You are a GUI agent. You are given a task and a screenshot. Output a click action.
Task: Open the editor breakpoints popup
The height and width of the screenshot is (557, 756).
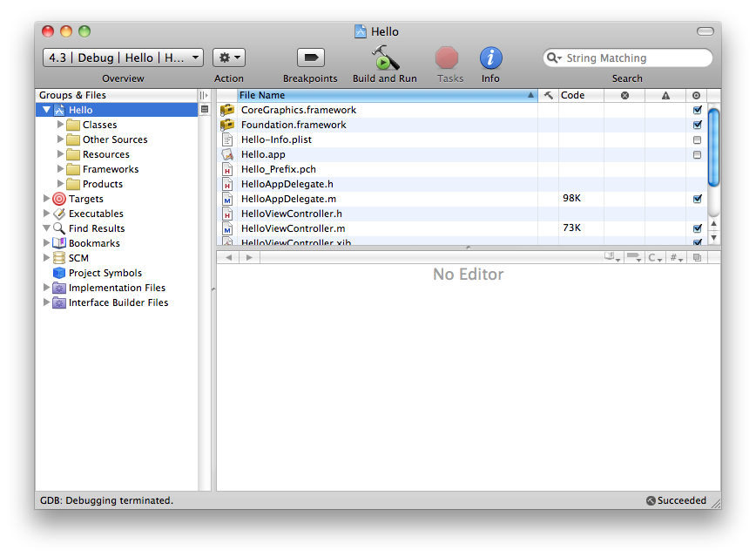634,257
